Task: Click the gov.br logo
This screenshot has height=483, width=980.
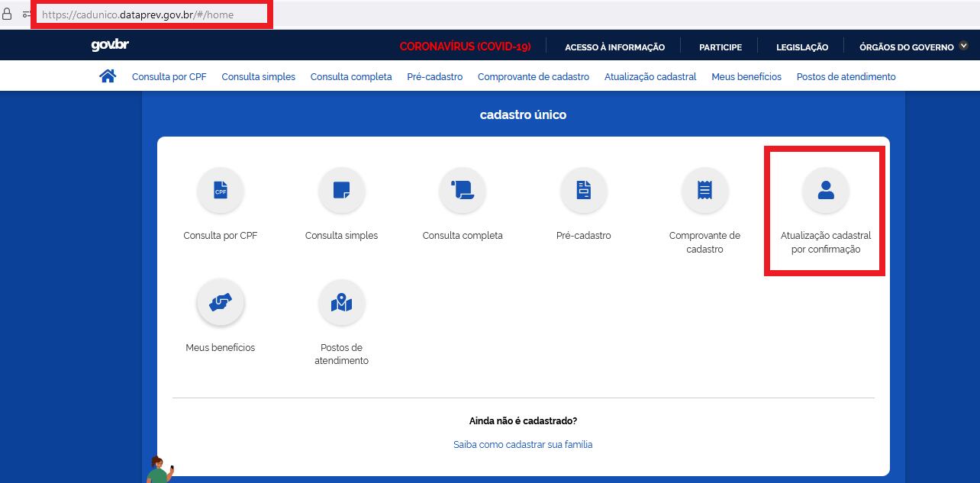Action: pyautogui.click(x=110, y=46)
